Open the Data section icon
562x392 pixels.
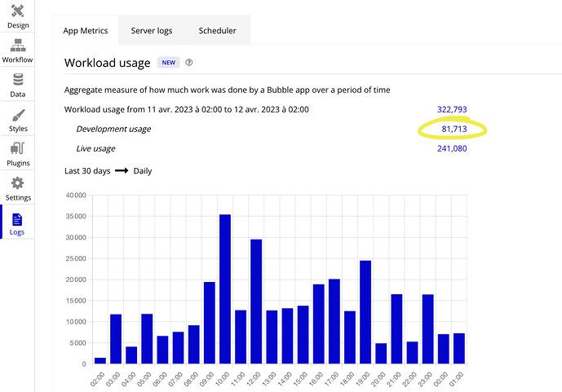[x=18, y=80]
